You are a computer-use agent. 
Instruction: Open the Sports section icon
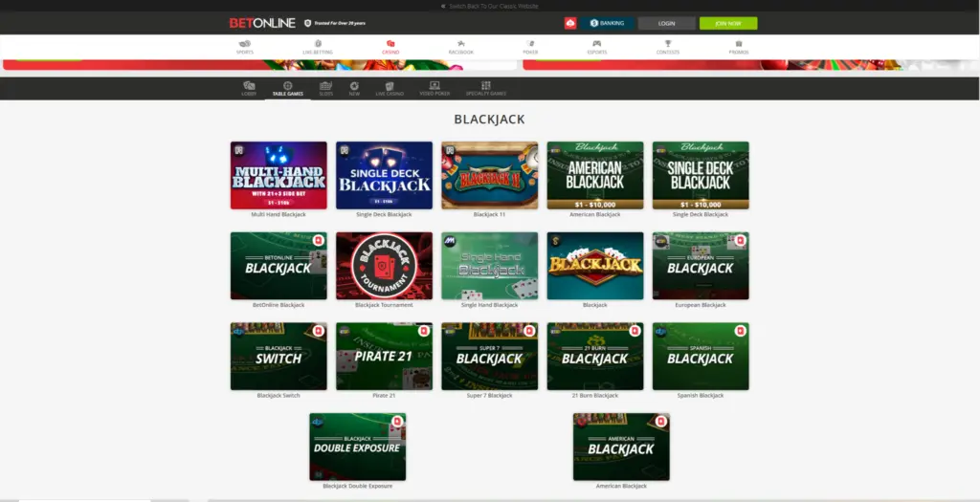pos(244,44)
